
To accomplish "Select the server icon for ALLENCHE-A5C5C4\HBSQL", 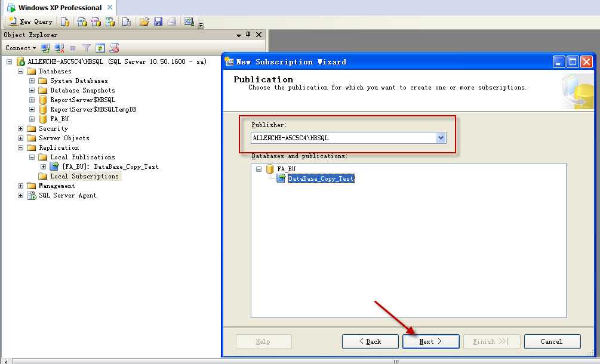I will (x=21, y=61).
